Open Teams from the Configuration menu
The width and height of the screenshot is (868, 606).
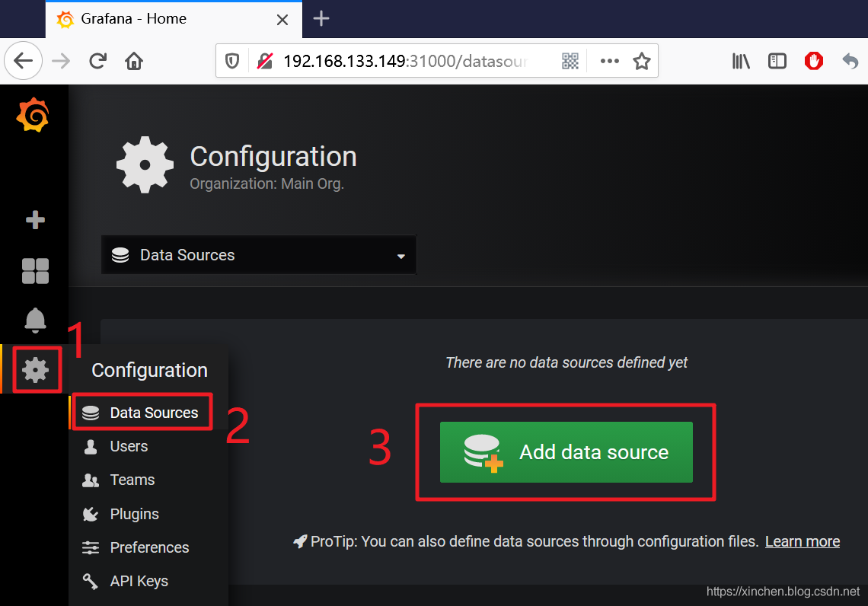132,480
